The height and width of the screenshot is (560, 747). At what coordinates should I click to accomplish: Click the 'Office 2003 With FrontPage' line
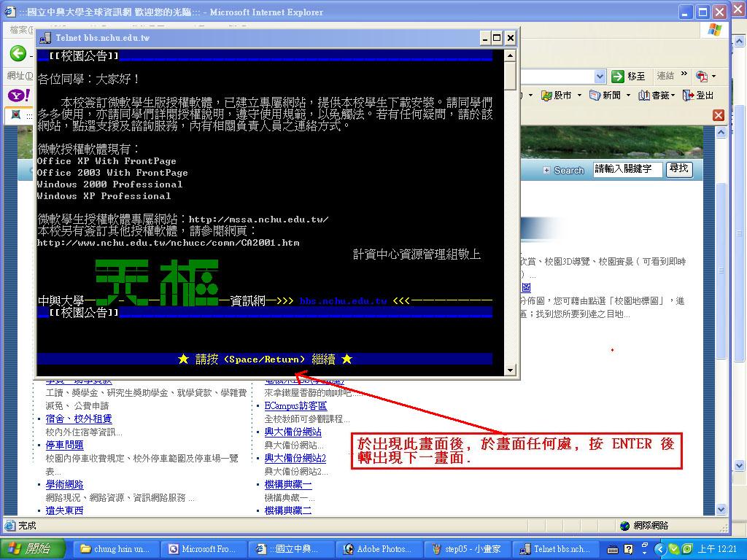[x=112, y=173]
